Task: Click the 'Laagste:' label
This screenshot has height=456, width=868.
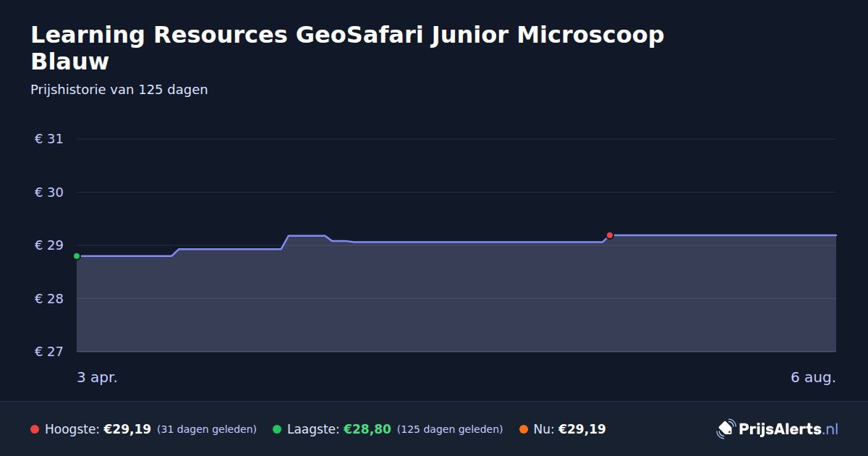Action: tap(313, 429)
